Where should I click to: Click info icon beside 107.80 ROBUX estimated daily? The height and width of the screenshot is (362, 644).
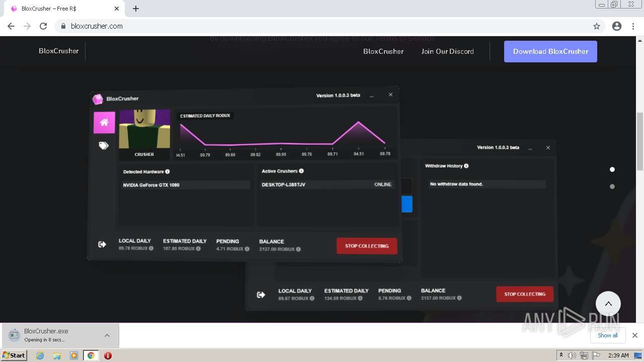pyautogui.click(x=198, y=248)
